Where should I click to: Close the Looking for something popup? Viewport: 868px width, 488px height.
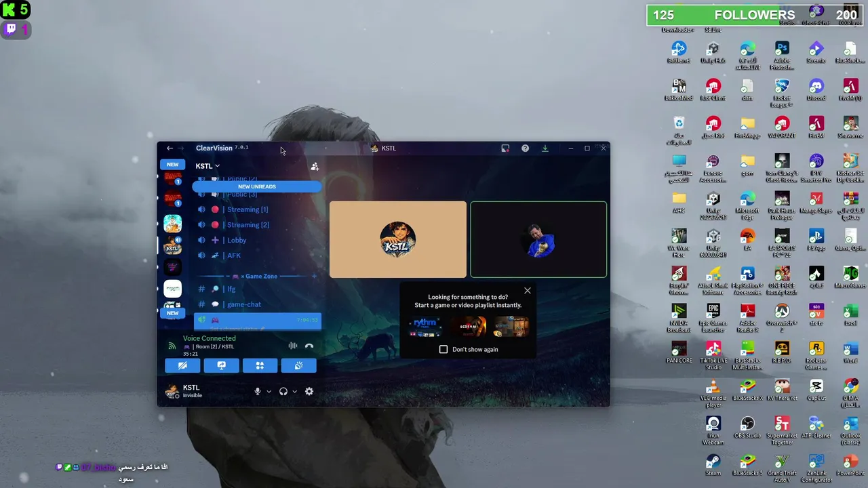click(528, 291)
